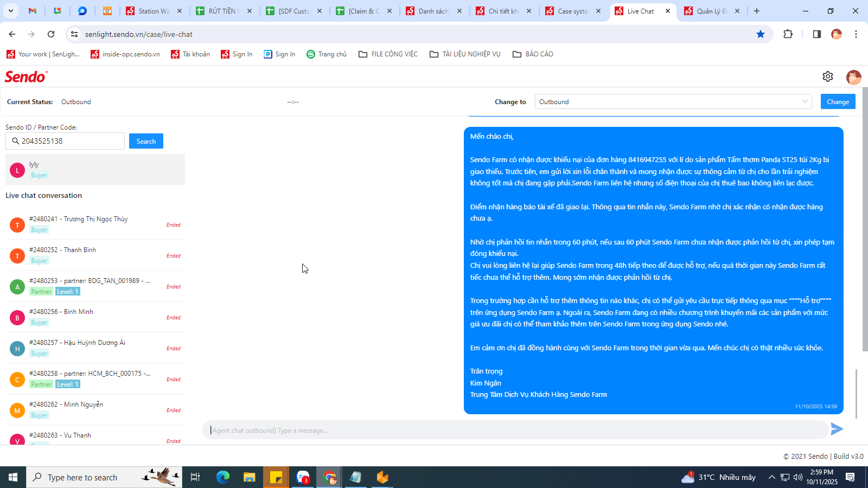868x488 pixels.
Task: Open a new browser tab
Action: [757, 11]
